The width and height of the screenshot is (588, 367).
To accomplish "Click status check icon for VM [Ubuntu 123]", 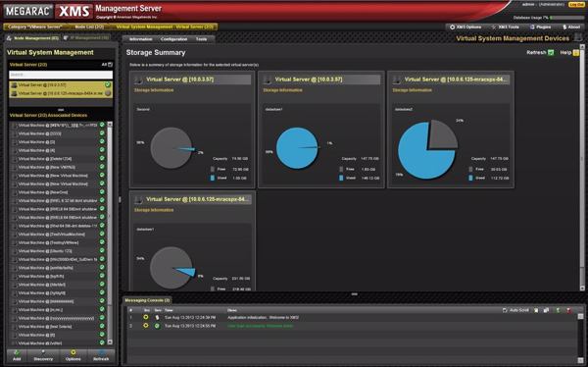I will tap(102, 250).
